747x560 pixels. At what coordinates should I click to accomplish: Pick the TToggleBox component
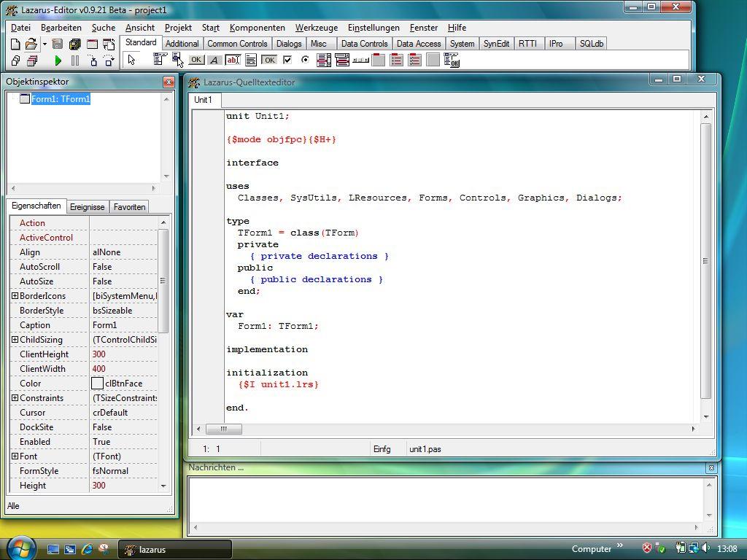pos(269,60)
